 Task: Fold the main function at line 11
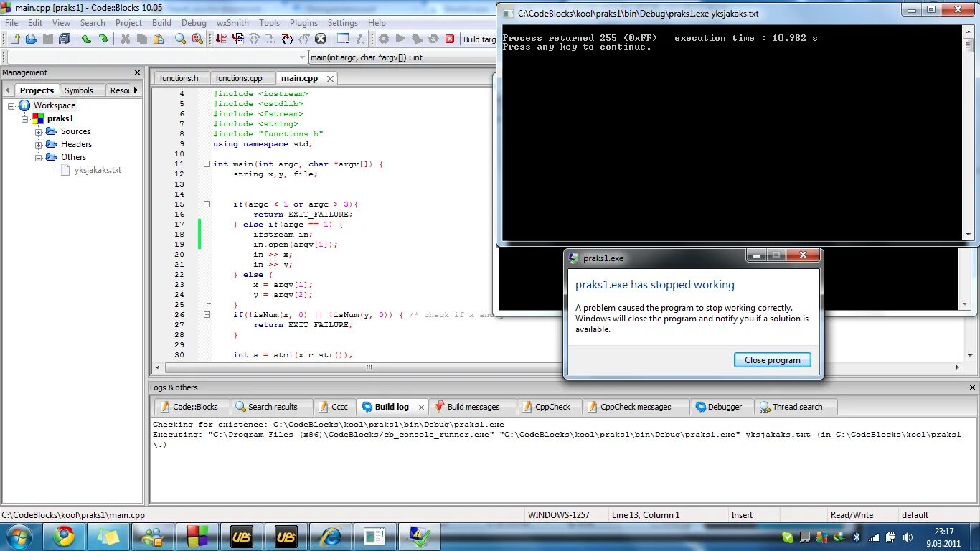207,164
